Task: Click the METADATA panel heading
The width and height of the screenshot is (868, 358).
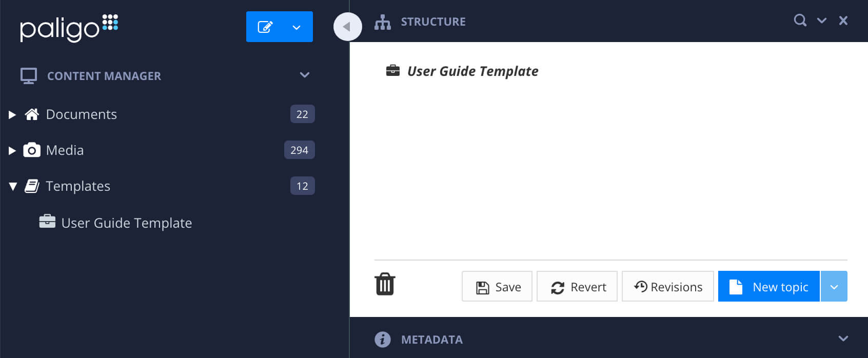Action: pos(432,340)
